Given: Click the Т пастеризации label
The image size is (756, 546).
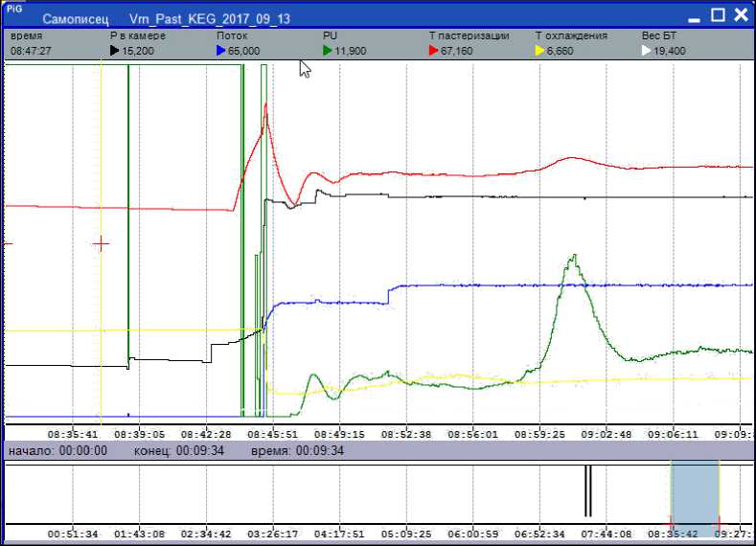Looking at the screenshot, I should point(470,35).
